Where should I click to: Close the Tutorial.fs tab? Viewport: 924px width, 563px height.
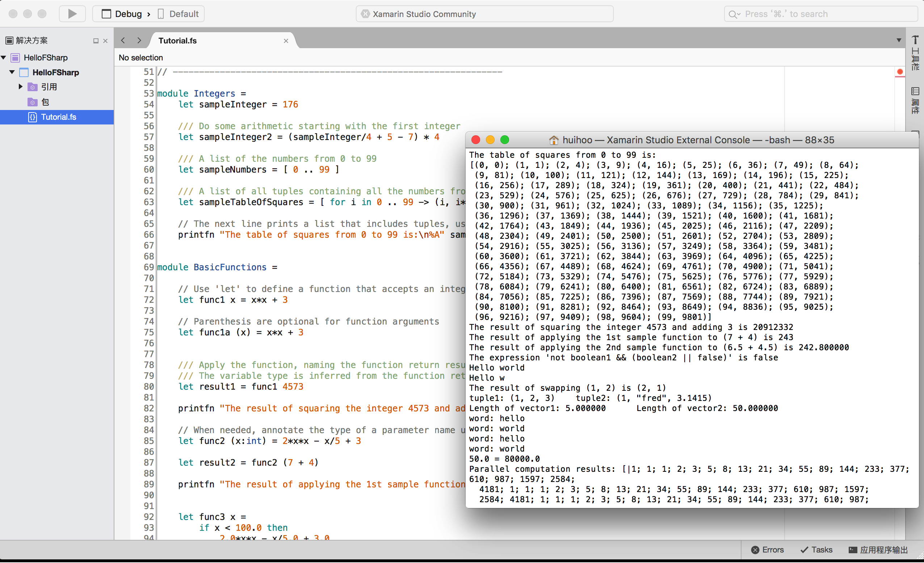[x=286, y=41]
